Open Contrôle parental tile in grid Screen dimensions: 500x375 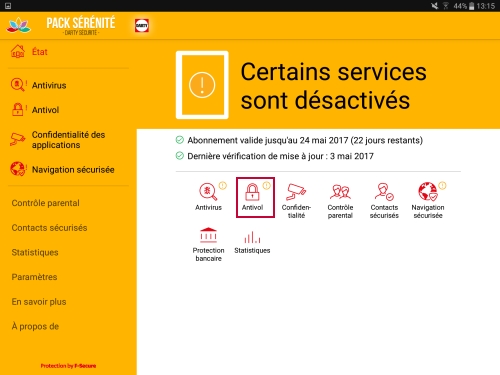[x=340, y=201]
